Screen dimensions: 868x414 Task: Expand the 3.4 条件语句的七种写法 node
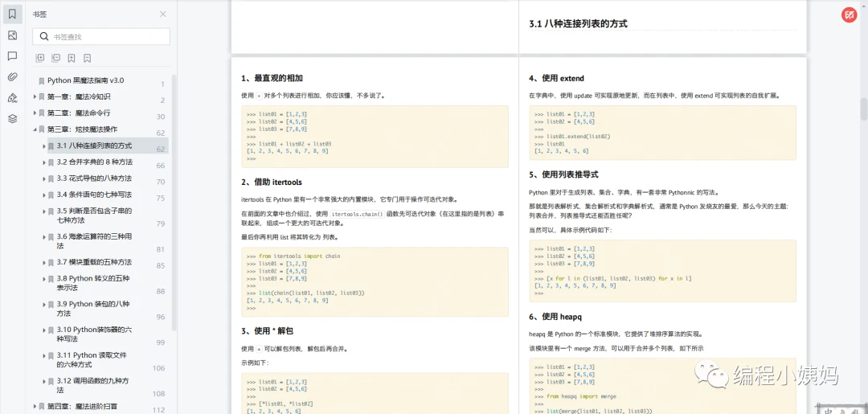click(x=43, y=195)
